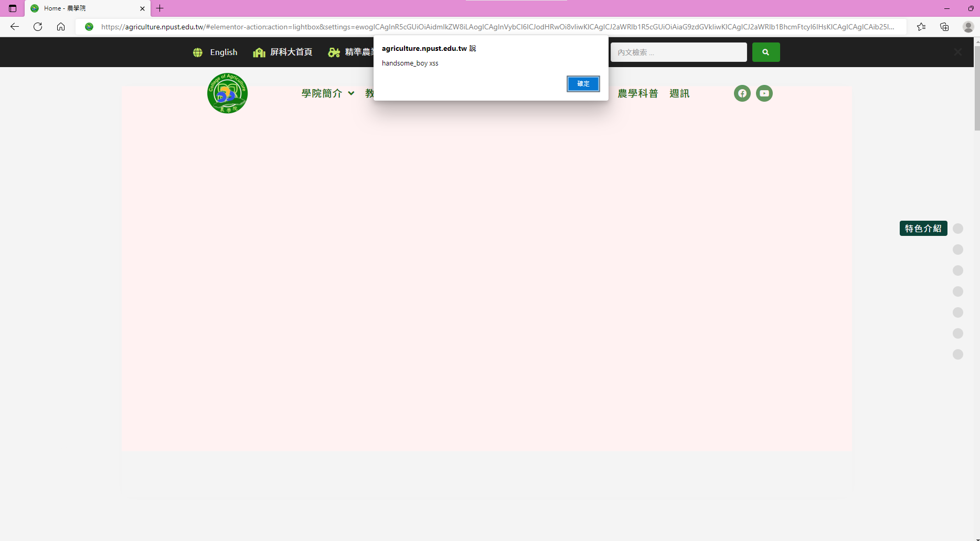Open the browser home page
This screenshot has width=980, height=541.
click(x=61, y=27)
